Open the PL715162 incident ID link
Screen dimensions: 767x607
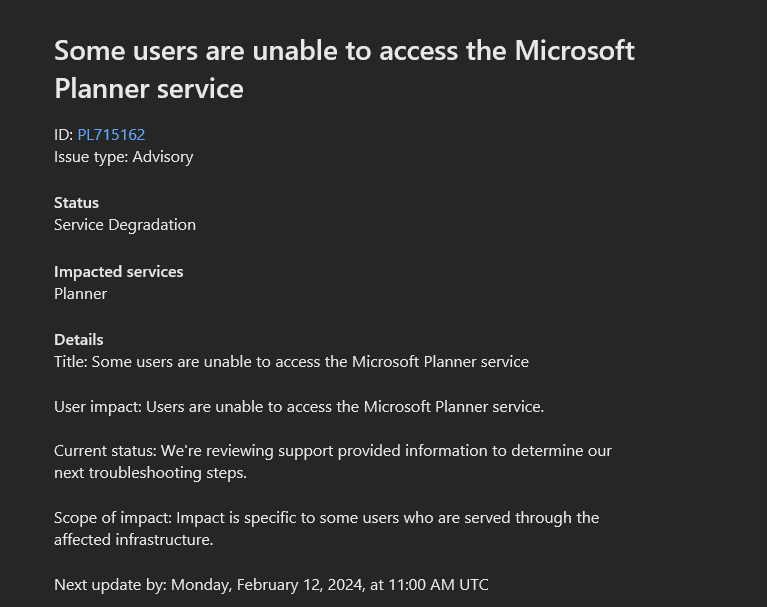(111, 134)
